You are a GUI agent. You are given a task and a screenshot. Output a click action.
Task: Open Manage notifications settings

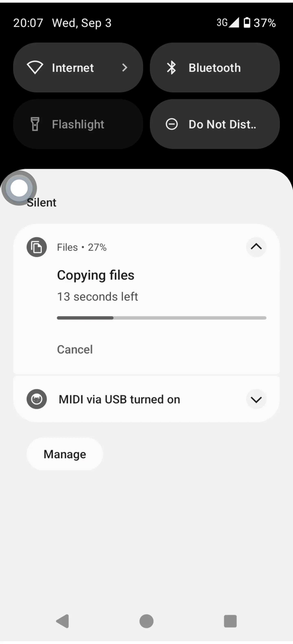65,454
